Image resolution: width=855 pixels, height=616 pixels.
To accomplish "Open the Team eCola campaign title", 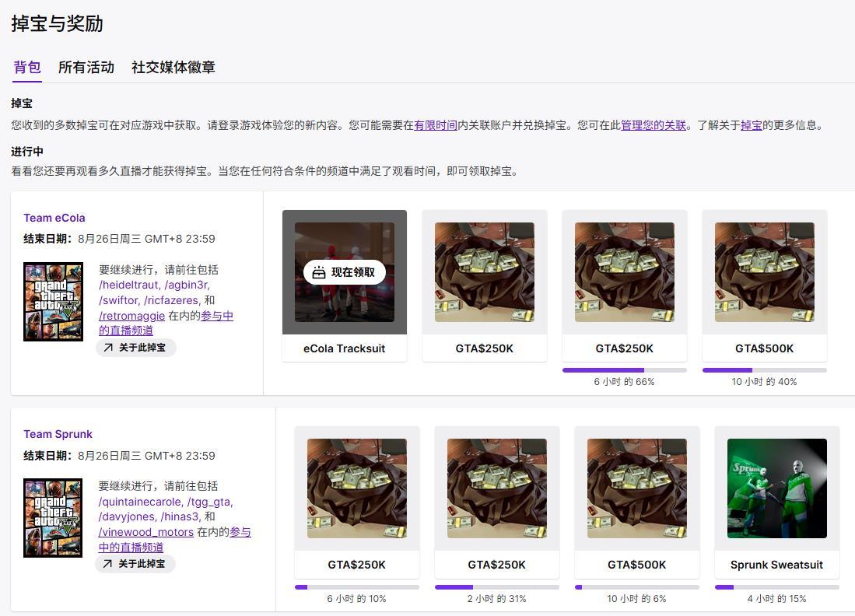I will [x=54, y=218].
